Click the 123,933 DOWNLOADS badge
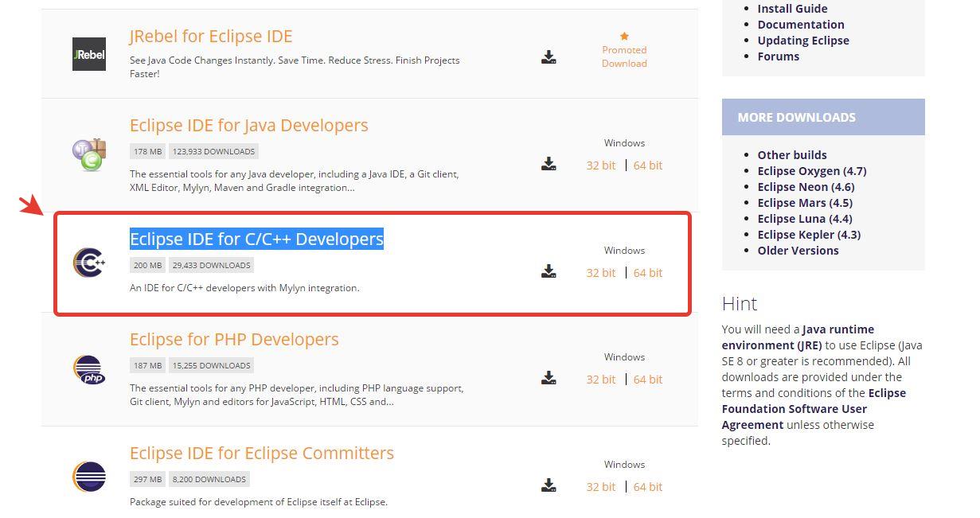 tap(213, 152)
